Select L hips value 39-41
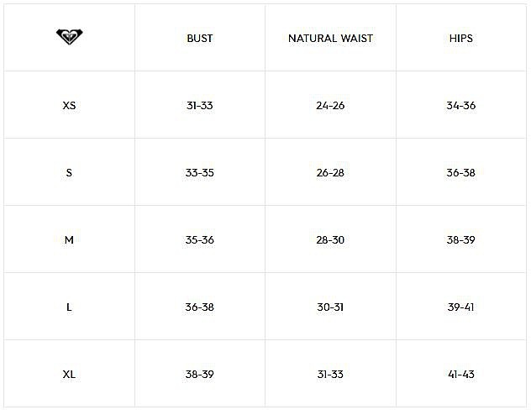Viewport: 531px width, 420px height. [x=461, y=307]
